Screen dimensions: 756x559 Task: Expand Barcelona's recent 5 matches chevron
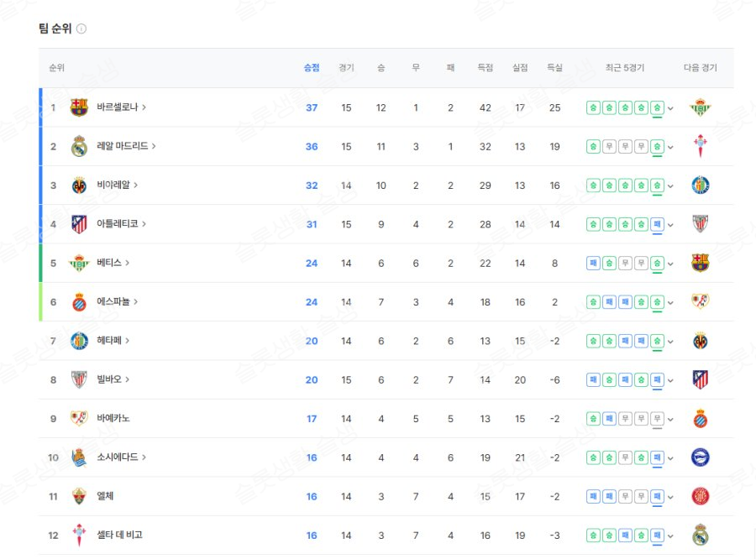point(670,108)
